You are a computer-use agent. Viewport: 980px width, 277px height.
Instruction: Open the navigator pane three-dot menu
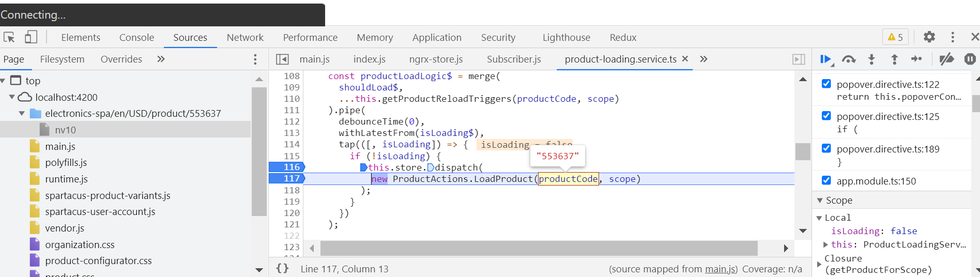(x=255, y=59)
